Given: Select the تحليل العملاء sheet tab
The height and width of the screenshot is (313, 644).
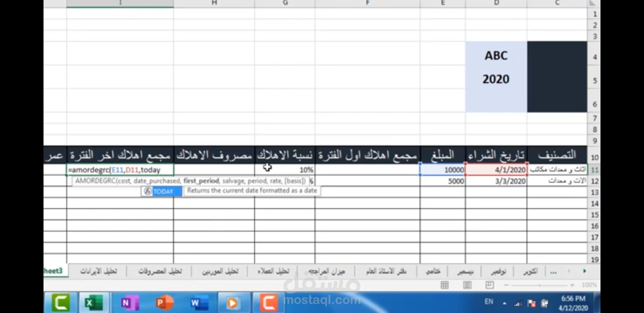Looking at the screenshot, I should [x=273, y=271].
